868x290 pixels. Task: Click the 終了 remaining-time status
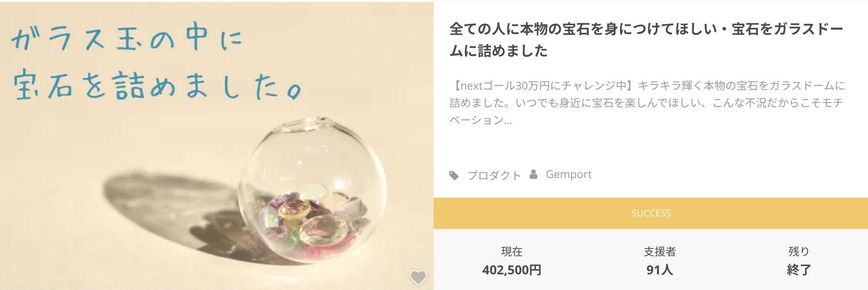click(799, 270)
